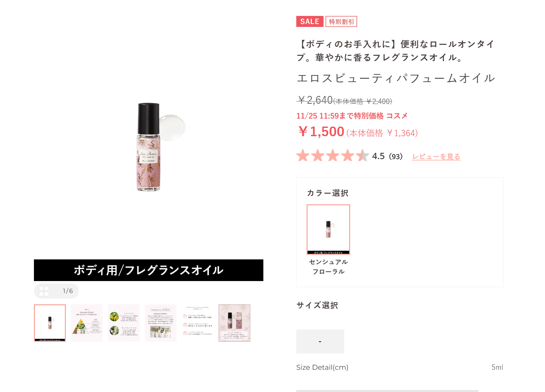Click the 特別割引 discount tag
The width and height of the screenshot is (545, 392).
341,22
